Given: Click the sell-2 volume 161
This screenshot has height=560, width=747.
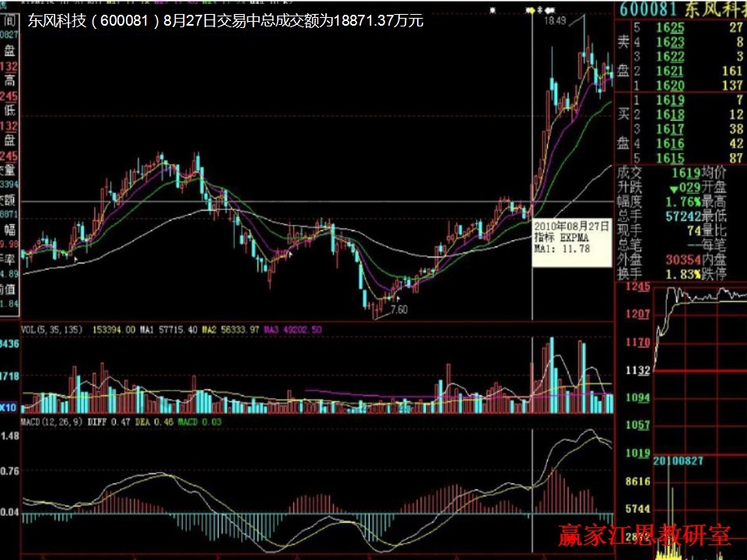Looking at the screenshot, I should [732, 72].
